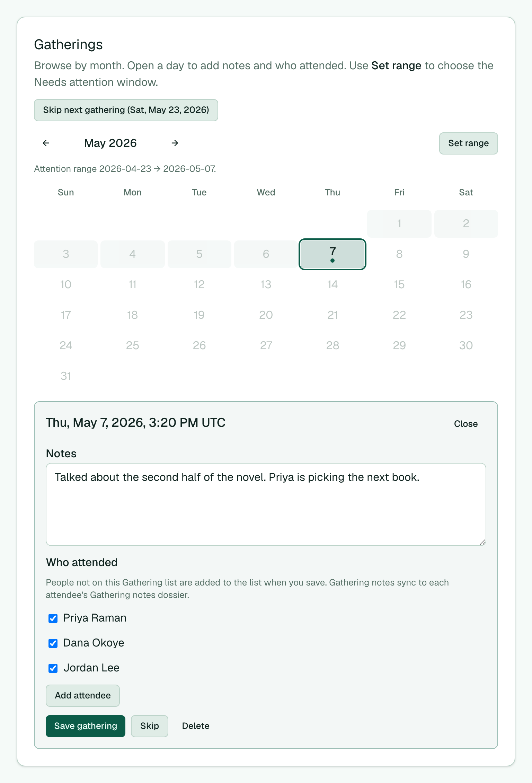This screenshot has width=532, height=783.
Task: Save the gathering details
Action: coord(86,726)
